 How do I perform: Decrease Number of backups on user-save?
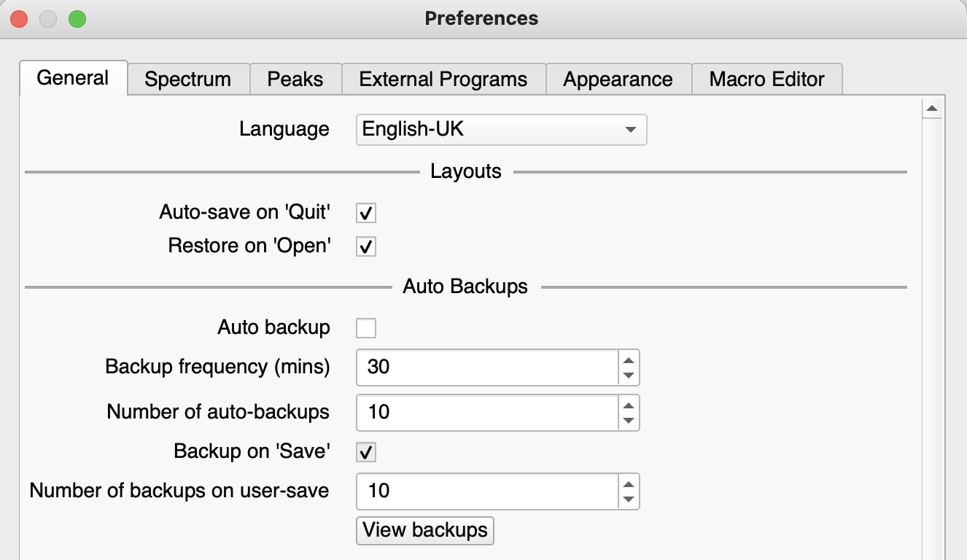point(628,499)
